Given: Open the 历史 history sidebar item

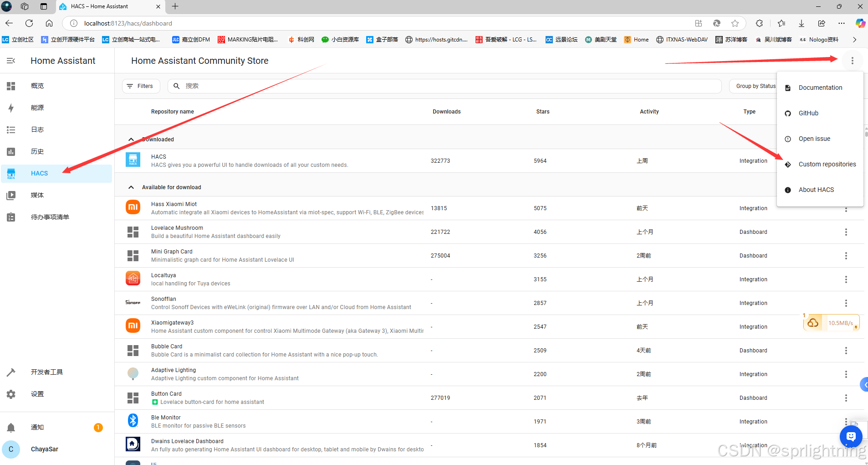Looking at the screenshot, I should tap(56, 151).
